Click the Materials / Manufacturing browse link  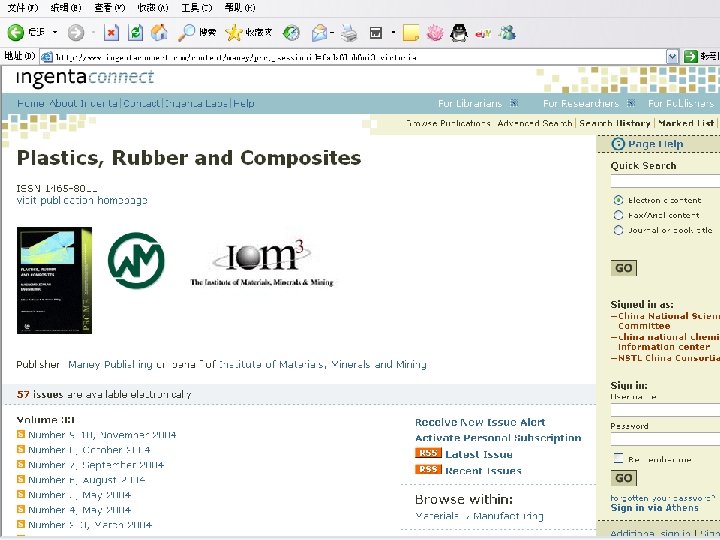point(479,516)
